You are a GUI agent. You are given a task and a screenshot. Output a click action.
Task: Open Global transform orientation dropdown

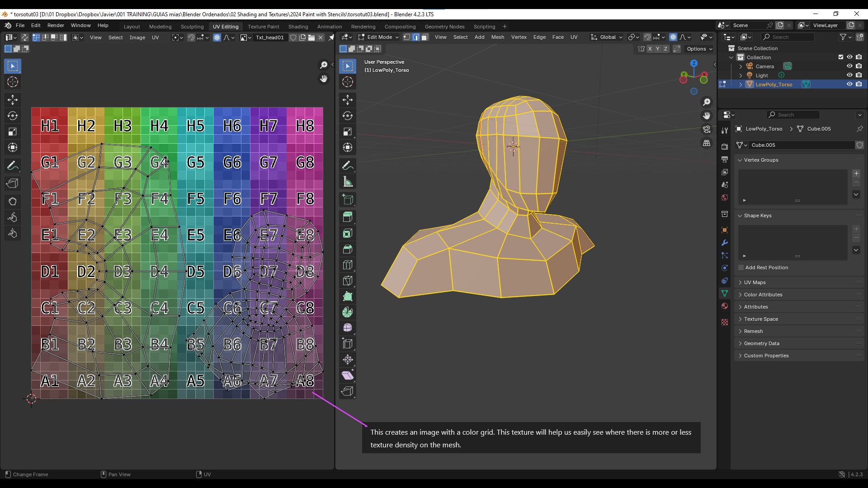pyautogui.click(x=606, y=37)
